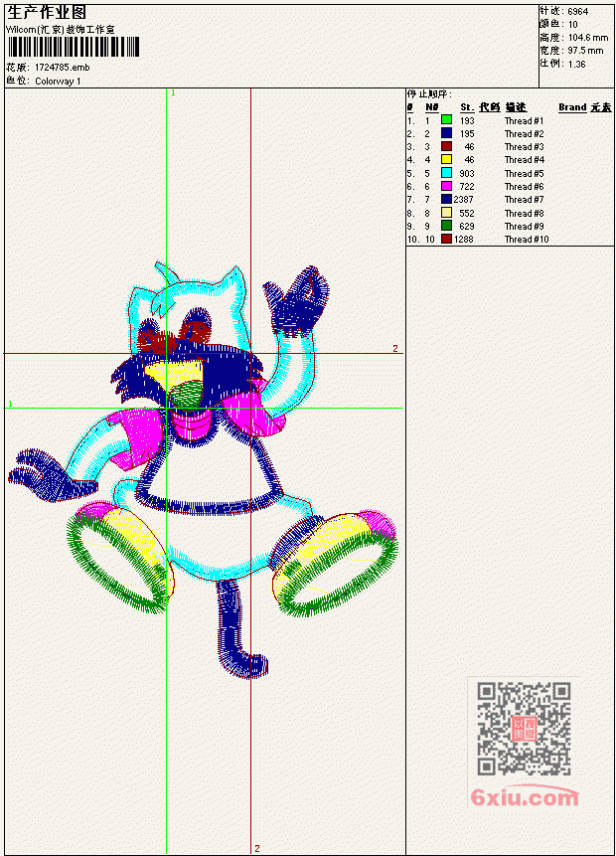The width and height of the screenshot is (616, 856).
Task: Select stitch count 195 in row 2
Action: (467, 134)
